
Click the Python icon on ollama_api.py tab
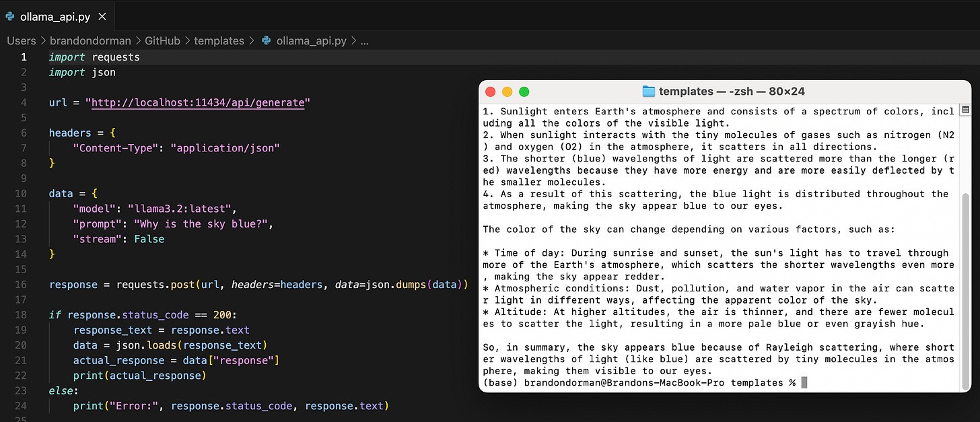pos(10,16)
